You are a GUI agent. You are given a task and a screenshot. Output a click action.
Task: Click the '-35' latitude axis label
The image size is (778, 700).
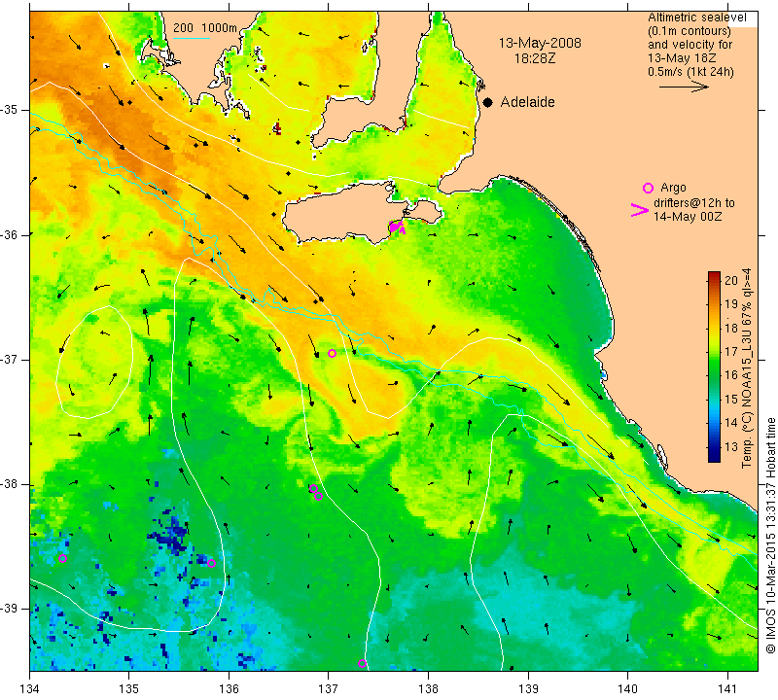[10, 110]
